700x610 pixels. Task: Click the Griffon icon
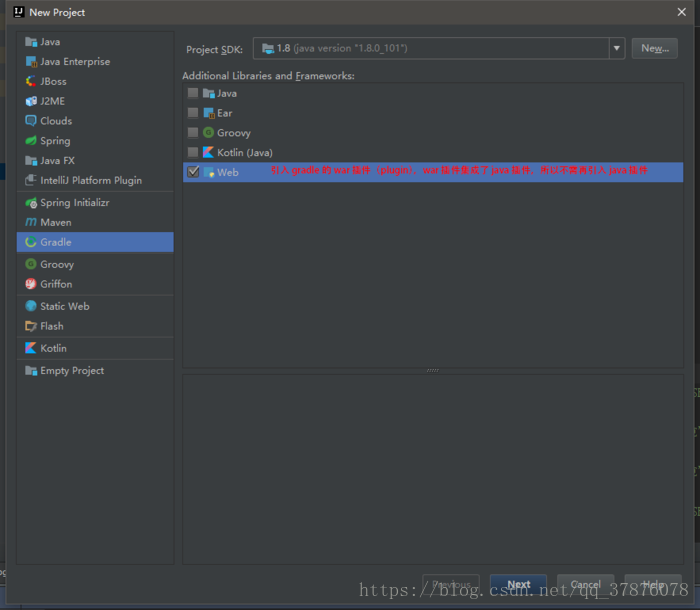click(x=31, y=284)
